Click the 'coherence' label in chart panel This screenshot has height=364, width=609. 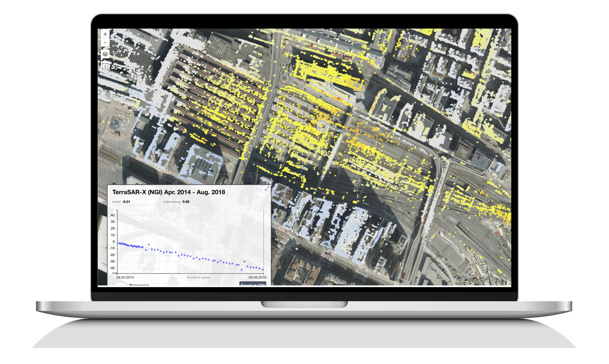(172, 202)
